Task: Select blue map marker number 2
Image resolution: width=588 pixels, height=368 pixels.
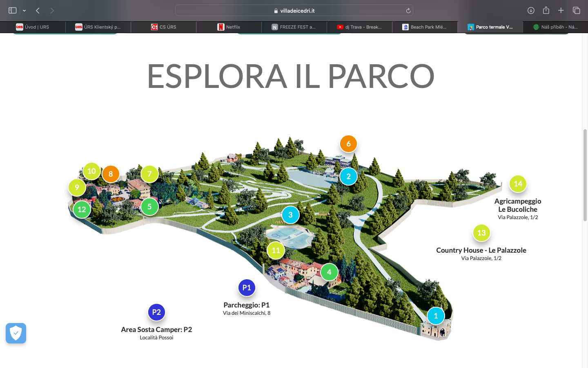Action: pyautogui.click(x=348, y=177)
